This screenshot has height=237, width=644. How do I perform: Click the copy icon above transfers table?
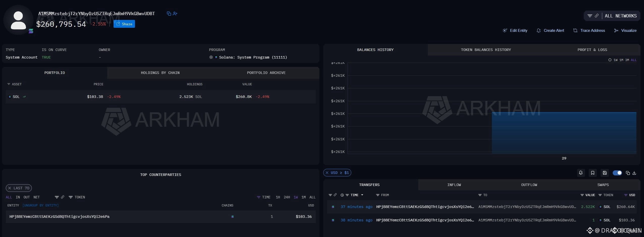coord(628,173)
